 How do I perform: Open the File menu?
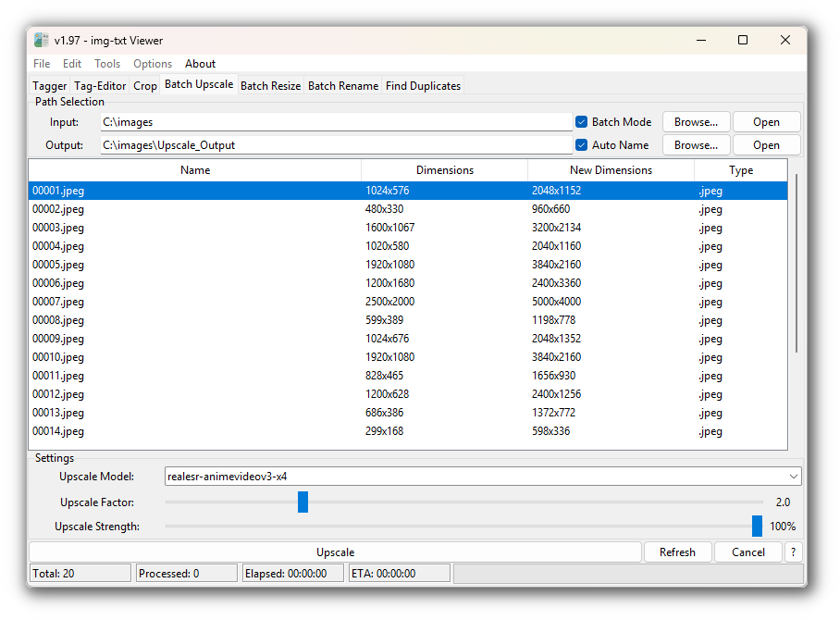pos(42,64)
